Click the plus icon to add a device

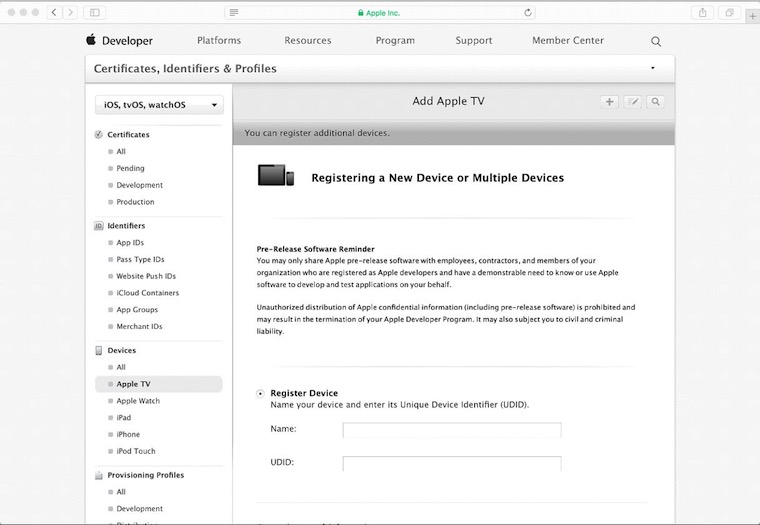coord(609,102)
